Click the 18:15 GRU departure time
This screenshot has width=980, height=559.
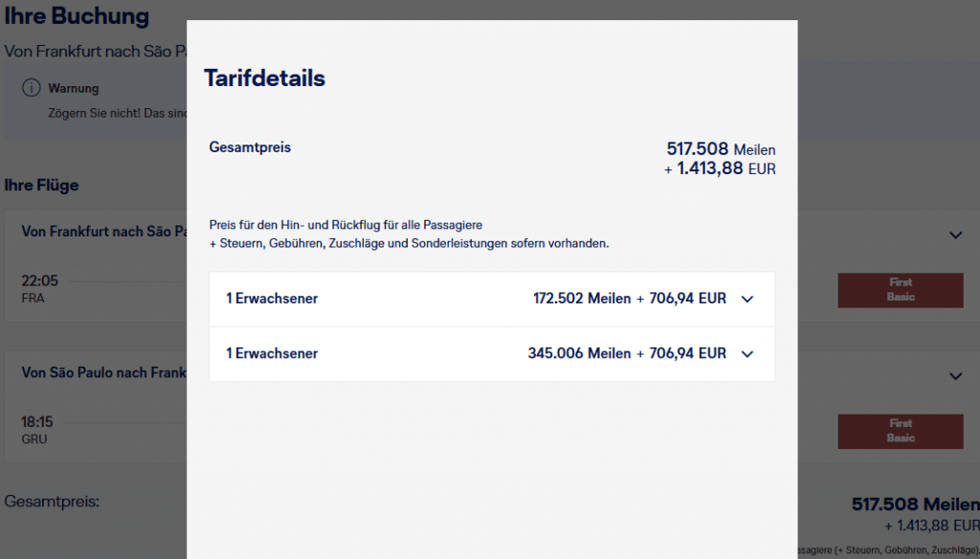tap(38, 422)
